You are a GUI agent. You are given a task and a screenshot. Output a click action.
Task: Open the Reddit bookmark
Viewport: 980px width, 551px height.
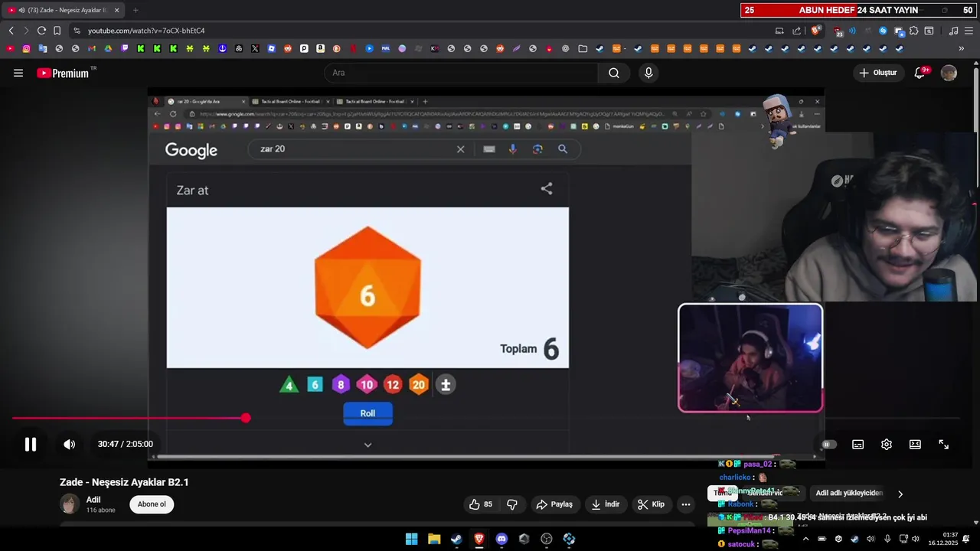pyautogui.click(x=288, y=48)
